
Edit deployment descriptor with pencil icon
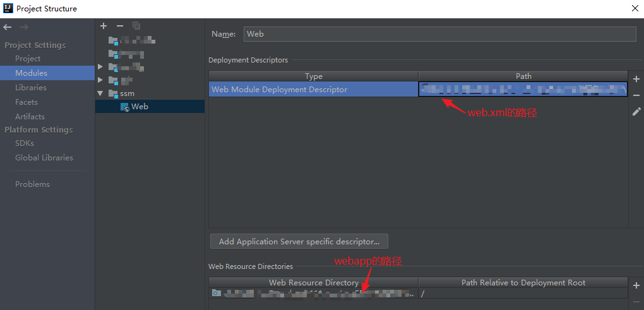coord(636,111)
